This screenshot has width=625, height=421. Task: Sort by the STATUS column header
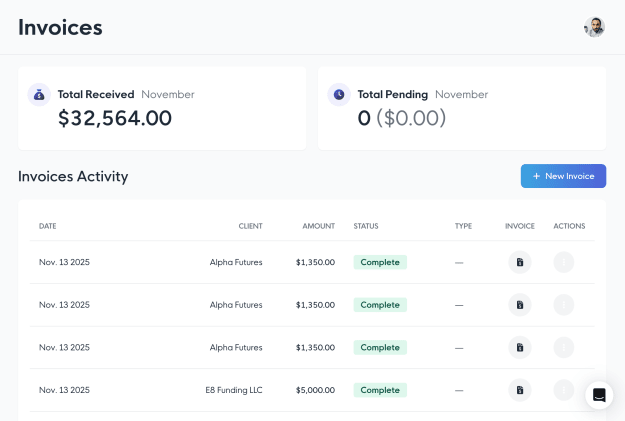366,226
